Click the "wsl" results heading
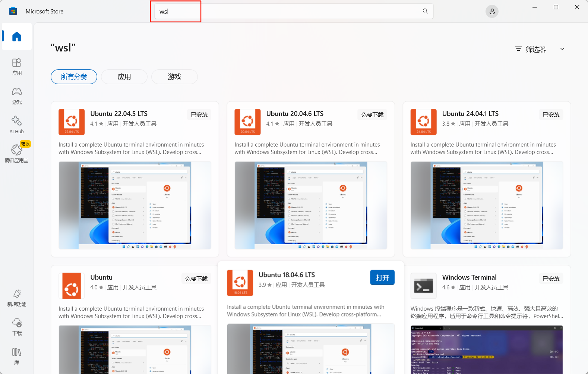 (x=63, y=48)
